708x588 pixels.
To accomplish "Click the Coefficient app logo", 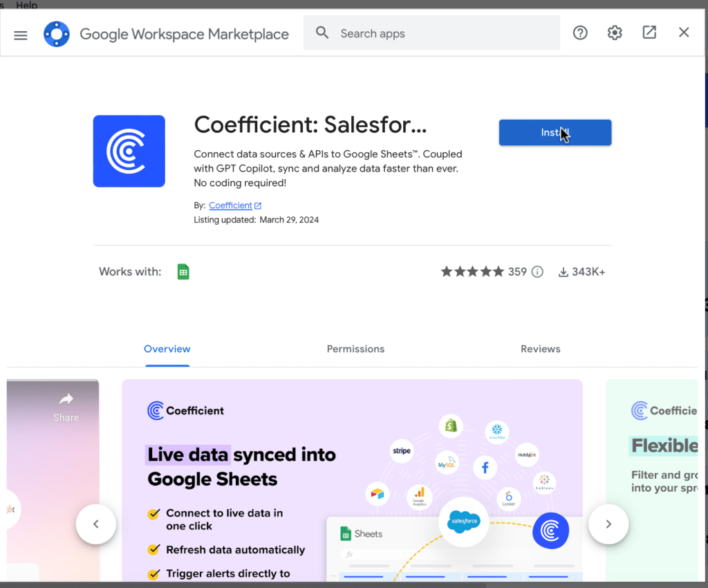I will [129, 151].
